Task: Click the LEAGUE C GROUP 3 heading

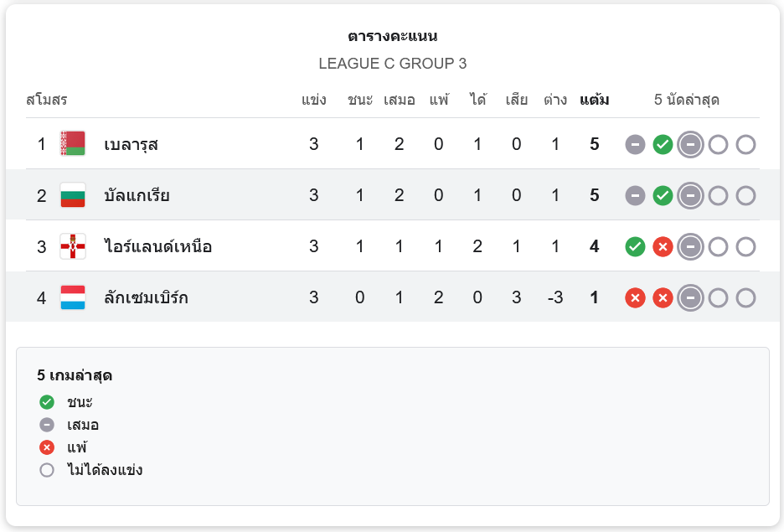Action: [392, 64]
